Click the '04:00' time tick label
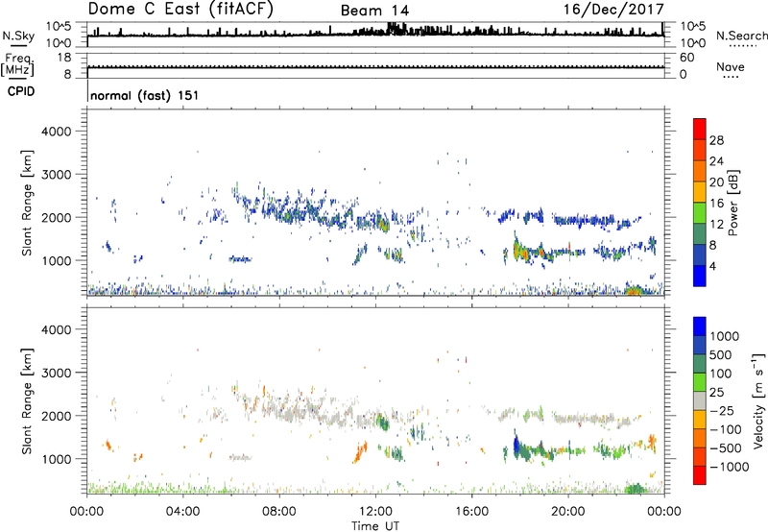Image resolution: width=768 pixels, height=532 pixels. (183, 512)
